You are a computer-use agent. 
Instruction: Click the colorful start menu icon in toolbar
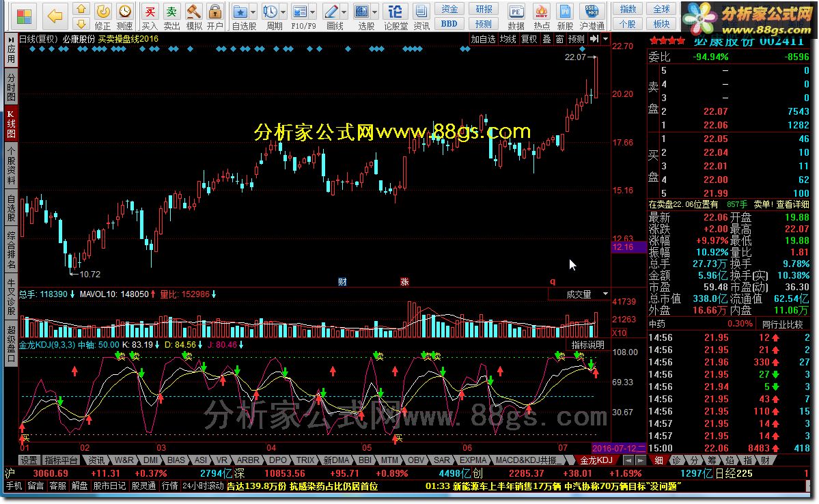pos(24,16)
